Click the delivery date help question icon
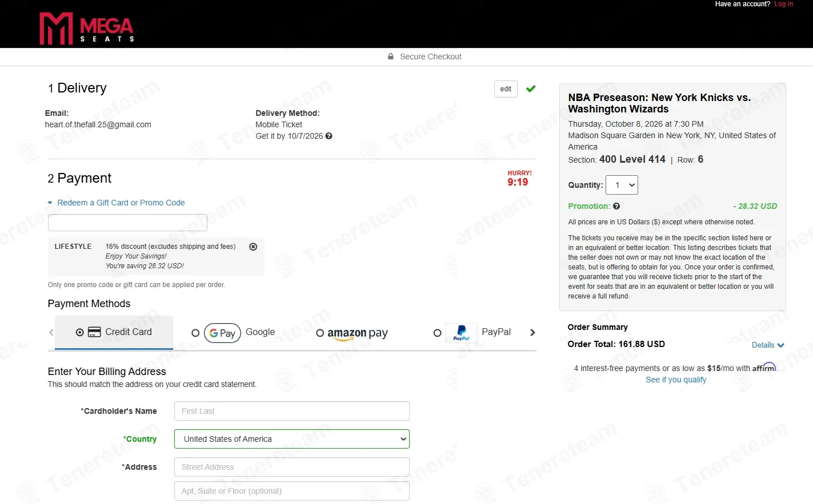 (329, 136)
